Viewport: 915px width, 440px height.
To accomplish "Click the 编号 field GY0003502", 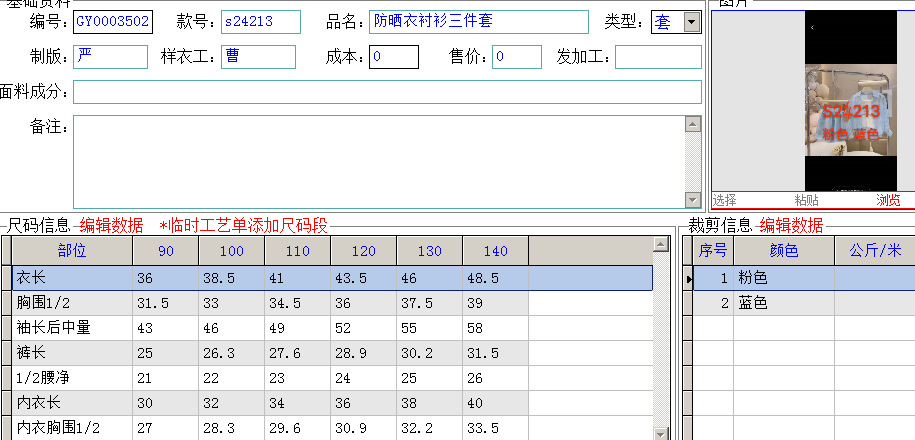I will tap(113, 22).
